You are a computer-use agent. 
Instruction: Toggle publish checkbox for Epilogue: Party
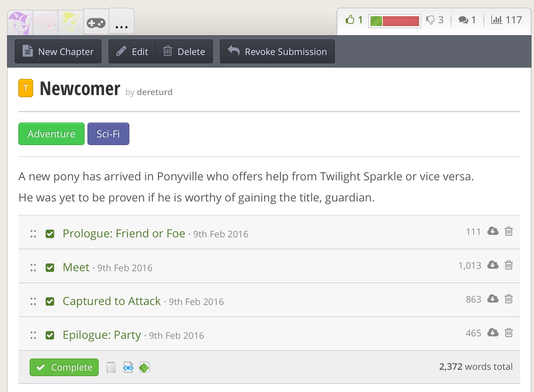click(50, 335)
